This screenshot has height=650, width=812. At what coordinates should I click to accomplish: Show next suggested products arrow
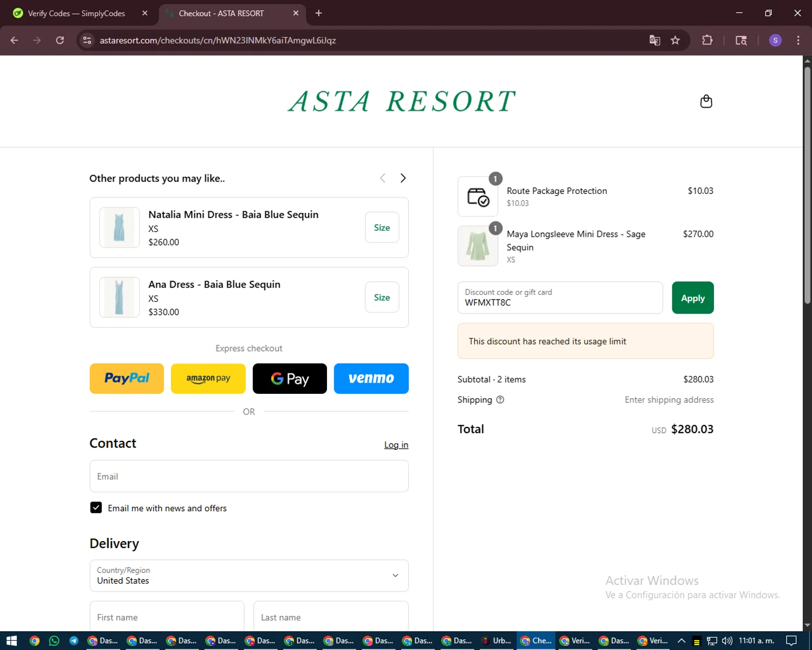pos(403,178)
